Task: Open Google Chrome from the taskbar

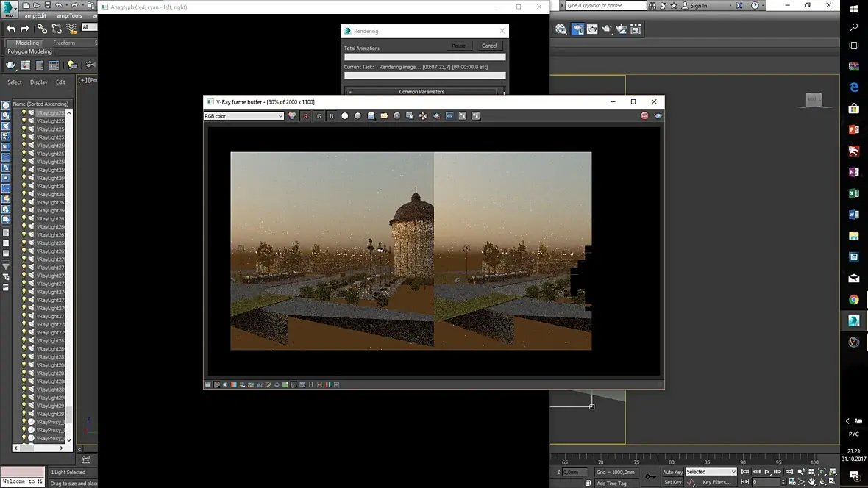Action: [854, 300]
